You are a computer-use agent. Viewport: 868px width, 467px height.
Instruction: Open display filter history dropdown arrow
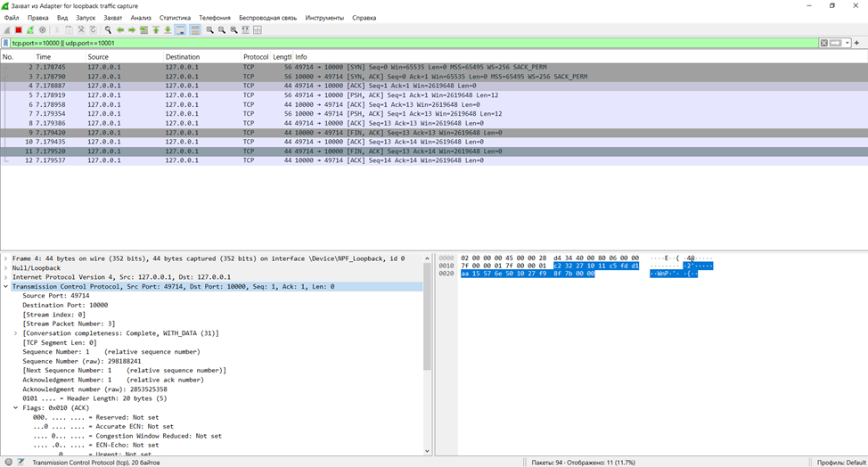click(847, 43)
